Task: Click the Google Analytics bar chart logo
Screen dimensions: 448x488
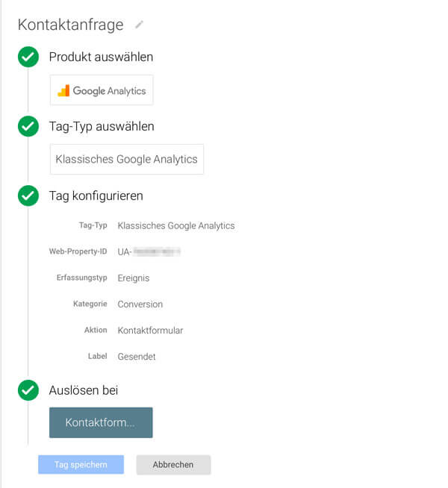Action: coord(63,90)
